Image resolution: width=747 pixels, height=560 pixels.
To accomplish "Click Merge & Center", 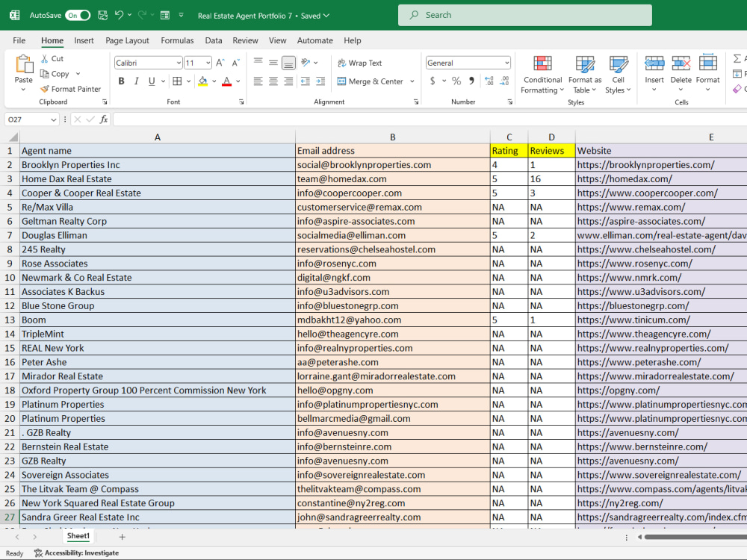I will tap(371, 81).
